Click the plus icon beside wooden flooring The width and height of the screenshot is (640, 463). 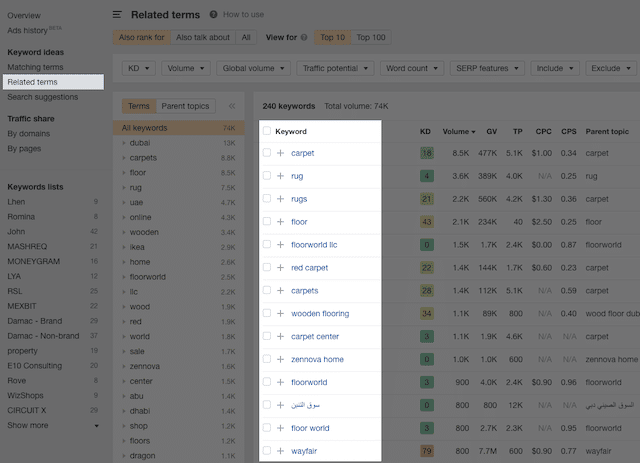point(280,313)
